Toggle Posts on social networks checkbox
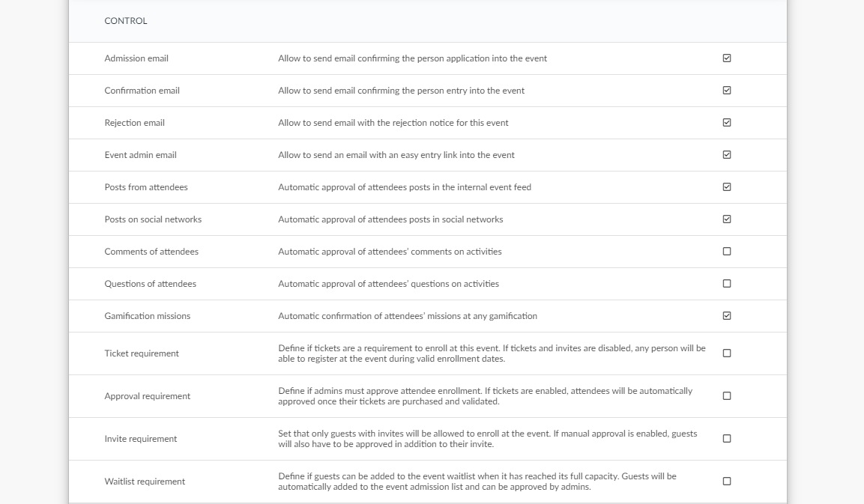The image size is (864, 504). click(727, 219)
